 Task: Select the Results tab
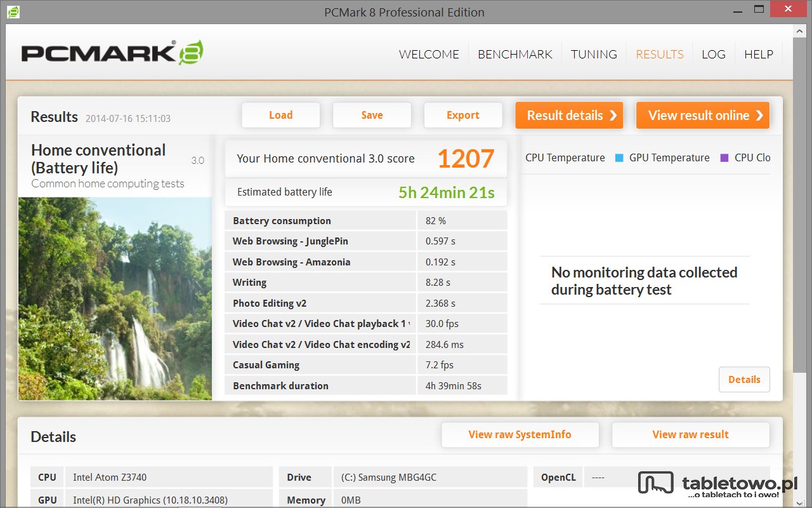[x=659, y=55]
